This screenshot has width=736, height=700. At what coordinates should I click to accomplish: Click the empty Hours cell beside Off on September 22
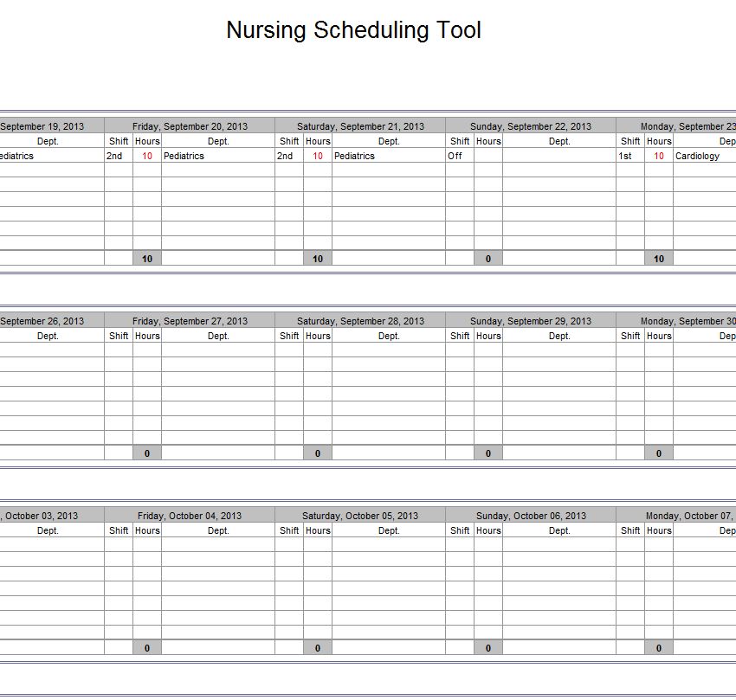click(488, 156)
